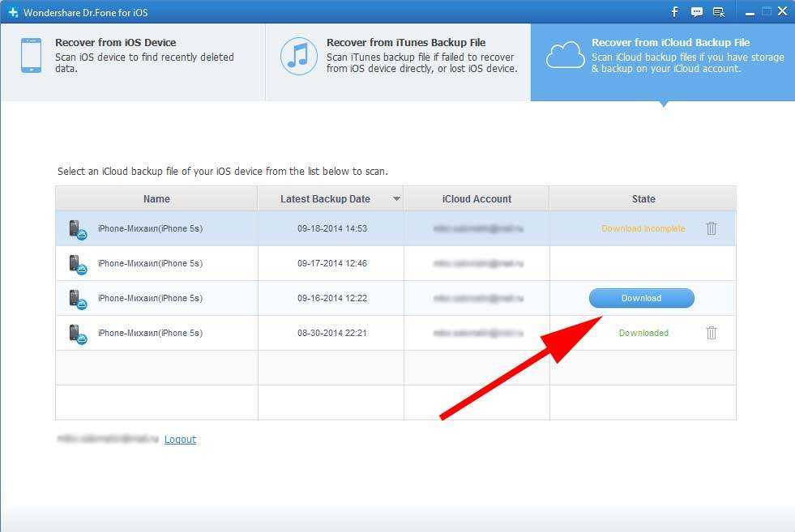Click the iTunes music note icon
This screenshot has width=795, height=532.
coord(299,56)
